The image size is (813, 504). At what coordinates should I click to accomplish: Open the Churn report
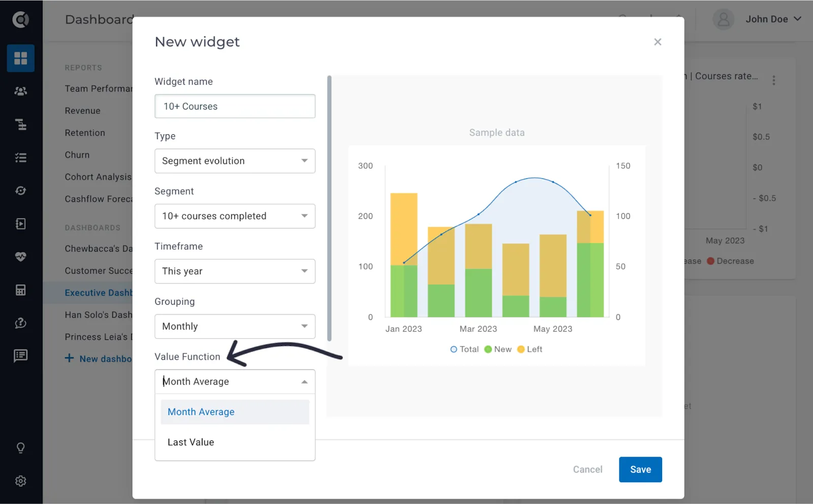point(77,155)
